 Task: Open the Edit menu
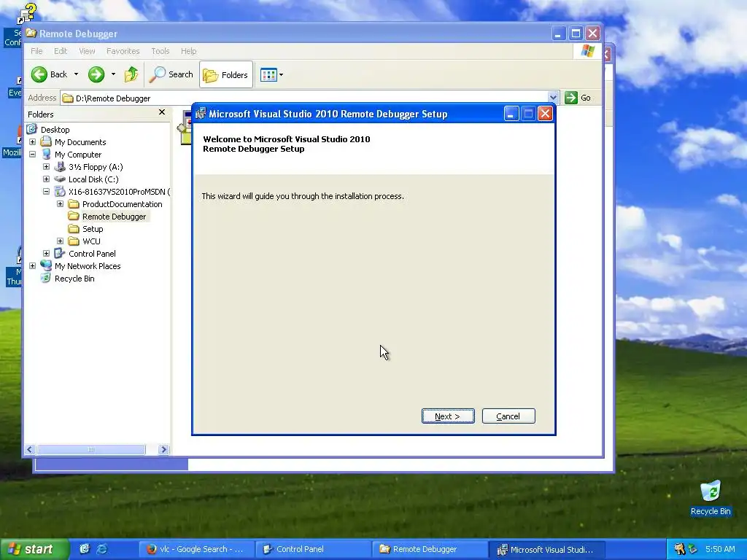pos(61,51)
